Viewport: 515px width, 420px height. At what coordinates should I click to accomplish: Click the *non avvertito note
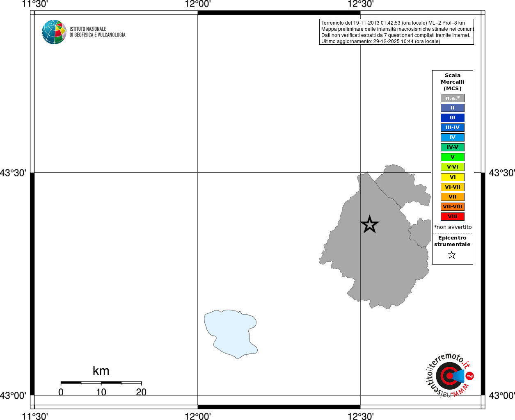pos(453,227)
